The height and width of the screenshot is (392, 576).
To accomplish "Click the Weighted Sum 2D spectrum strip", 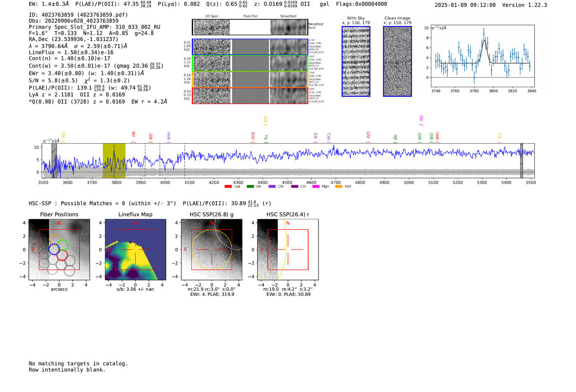I will 250,27.
